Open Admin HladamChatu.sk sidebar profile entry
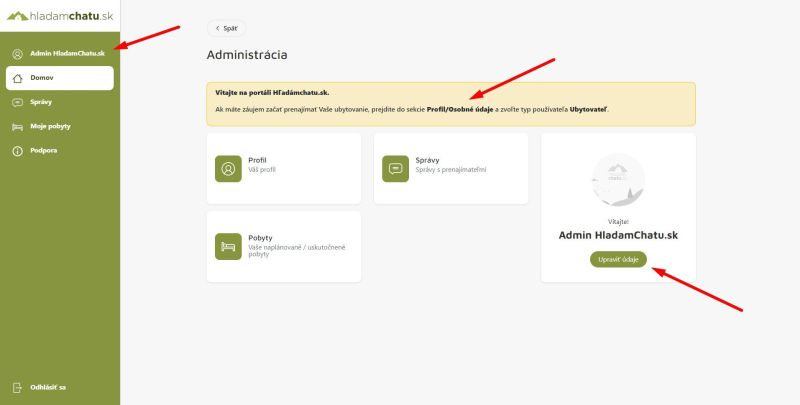The height and width of the screenshot is (405, 800). 60,54
